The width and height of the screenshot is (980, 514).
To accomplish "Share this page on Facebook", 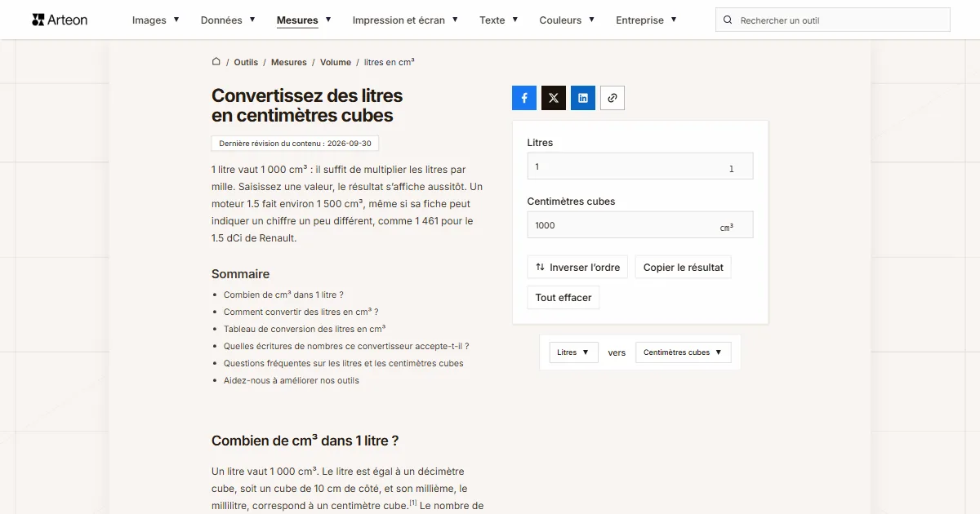I will [x=524, y=98].
